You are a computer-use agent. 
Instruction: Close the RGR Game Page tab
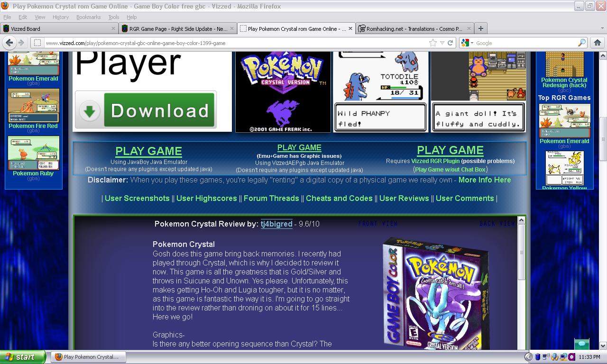[232, 28]
